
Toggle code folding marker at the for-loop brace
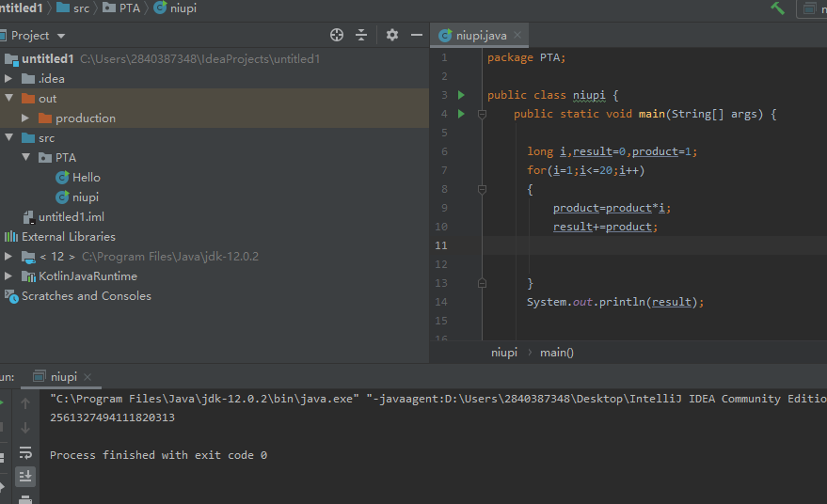[x=482, y=189]
